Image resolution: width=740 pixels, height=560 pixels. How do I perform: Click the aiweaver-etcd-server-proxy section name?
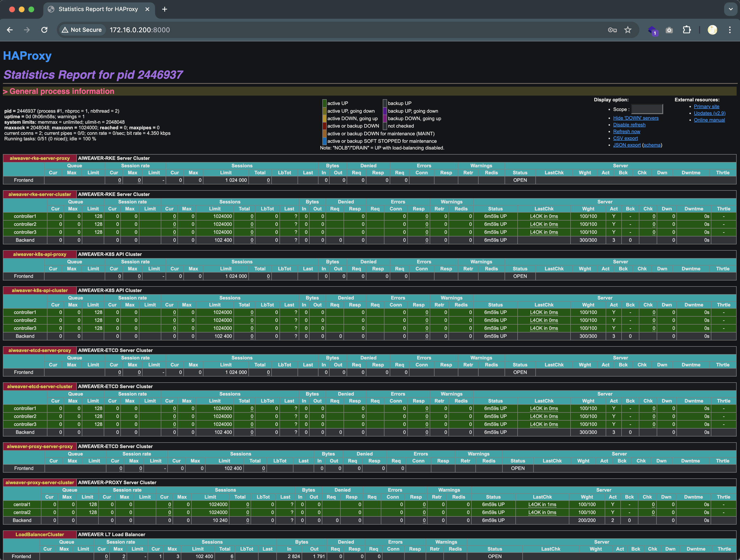tap(39, 350)
